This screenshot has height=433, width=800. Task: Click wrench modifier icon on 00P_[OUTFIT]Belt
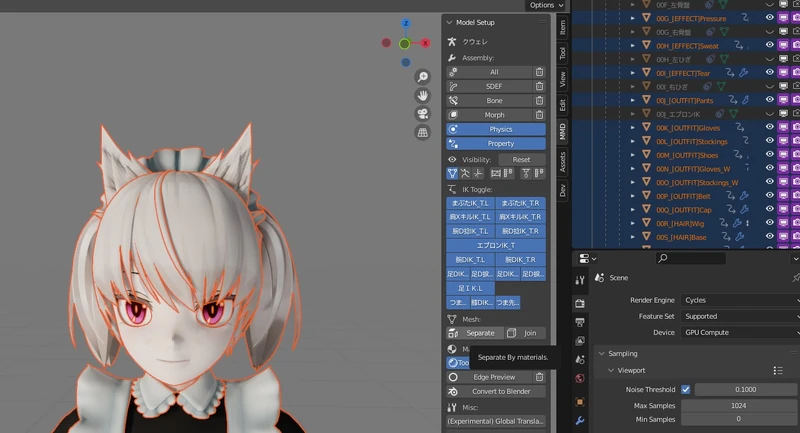pyautogui.click(x=744, y=196)
